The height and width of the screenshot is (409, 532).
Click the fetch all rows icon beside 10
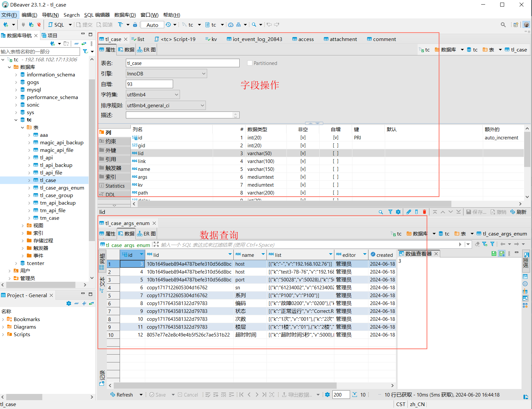355,395
